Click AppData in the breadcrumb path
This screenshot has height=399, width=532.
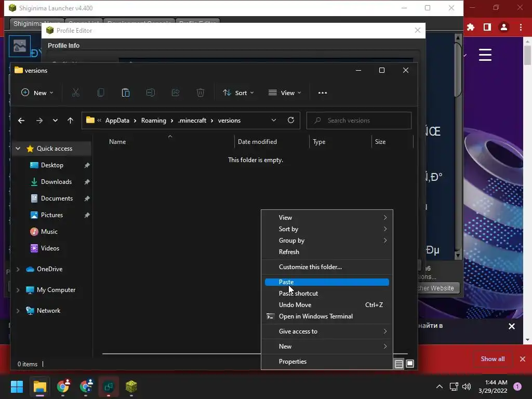(x=117, y=121)
